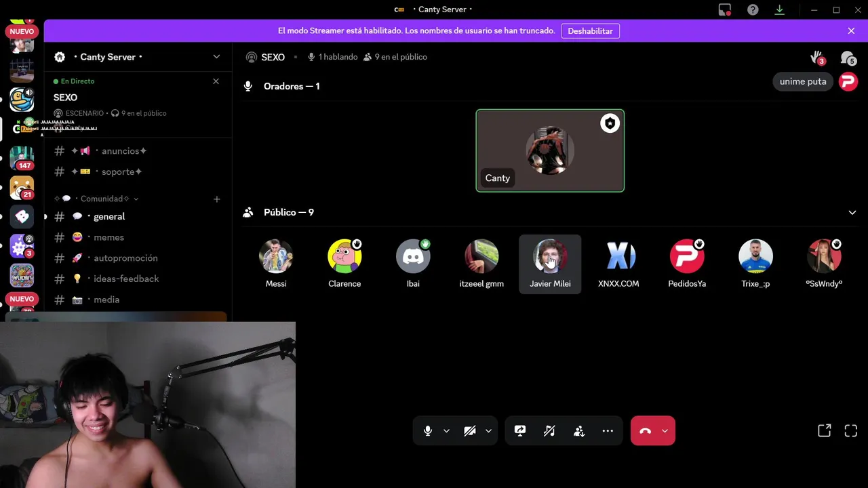The width and height of the screenshot is (868, 488).
Task: Click avatar beside 'unime puta' message
Action: (848, 81)
